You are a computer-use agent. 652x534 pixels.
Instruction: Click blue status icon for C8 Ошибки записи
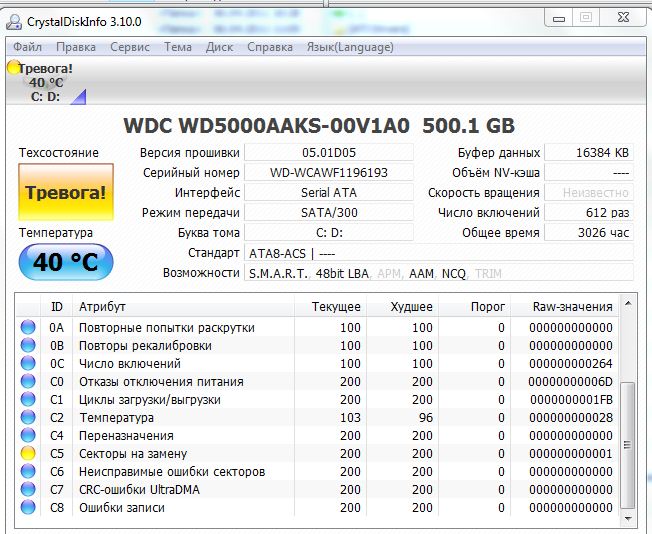(x=28, y=507)
